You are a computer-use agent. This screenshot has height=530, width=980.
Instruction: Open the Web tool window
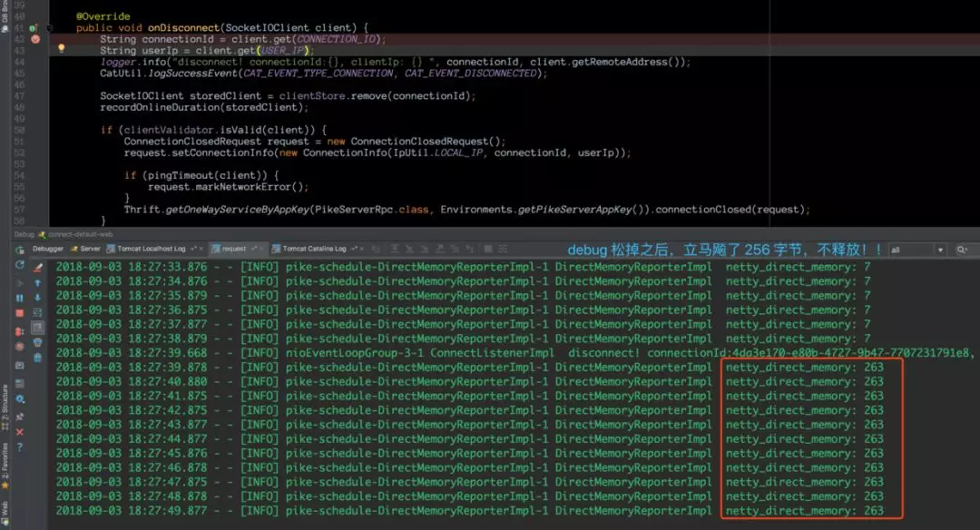click(x=5, y=513)
